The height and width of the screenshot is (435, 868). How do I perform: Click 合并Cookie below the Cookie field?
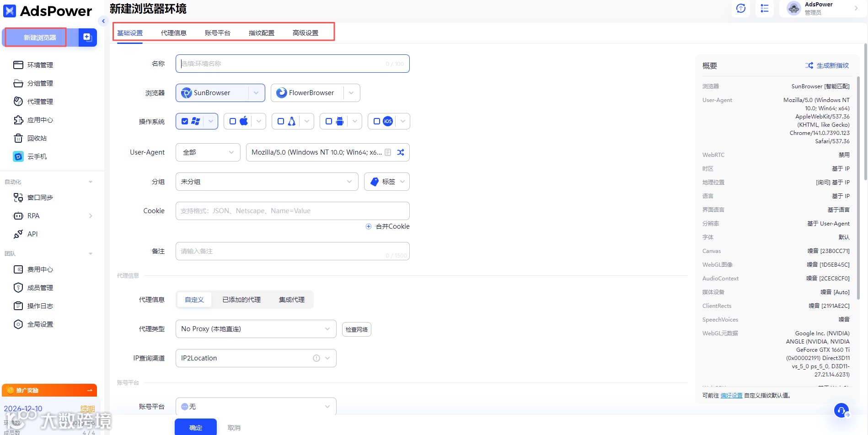[x=388, y=226]
